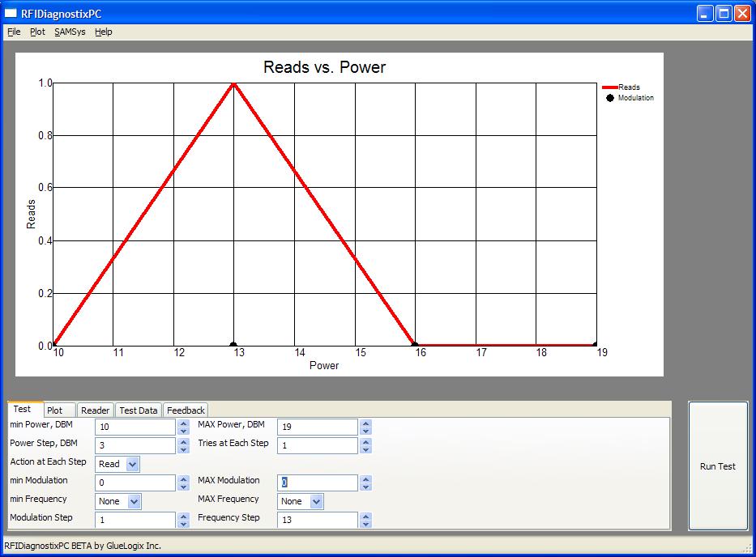This screenshot has width=756, height=557.
Task: Open the min Frequency dropdown
Action: coord(118,501)
